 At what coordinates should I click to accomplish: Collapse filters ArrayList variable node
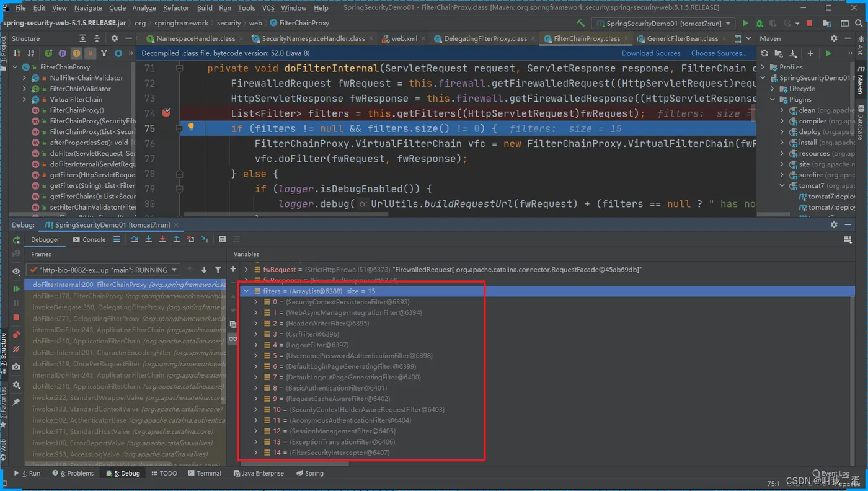(x=246, y=291)
